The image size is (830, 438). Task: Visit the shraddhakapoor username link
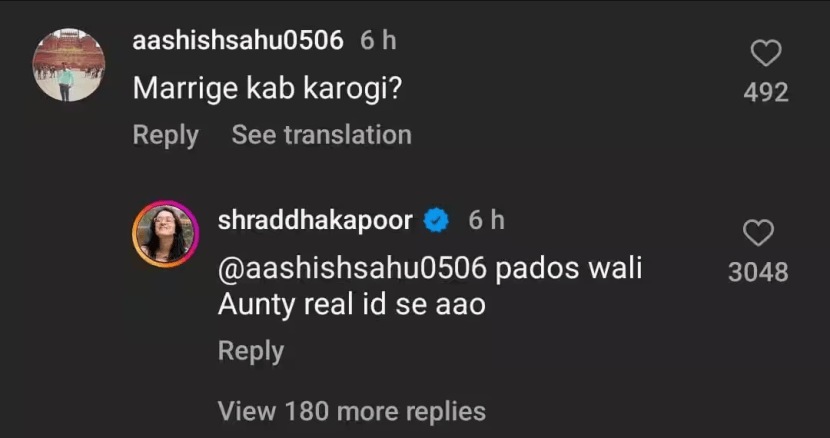[x=315, y=220]
